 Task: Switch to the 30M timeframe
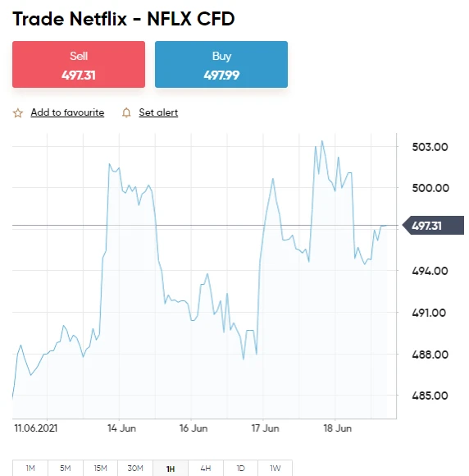tap(135, 468)
